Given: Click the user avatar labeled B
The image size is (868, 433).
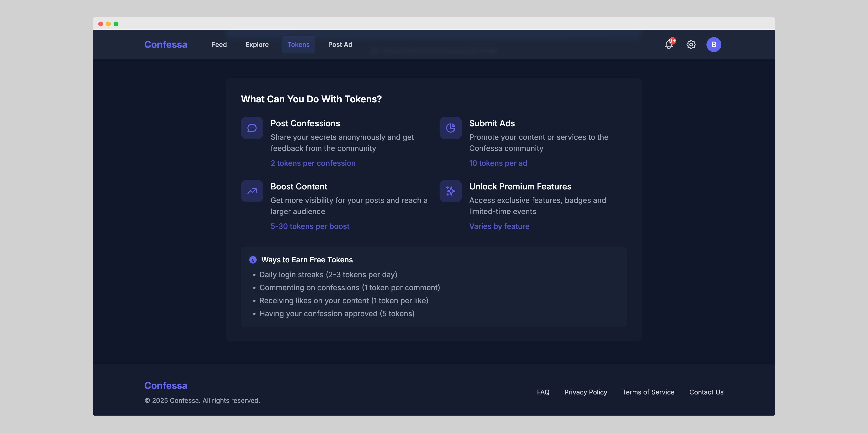Looking at the screenshot, I should [x=713, y=45].
